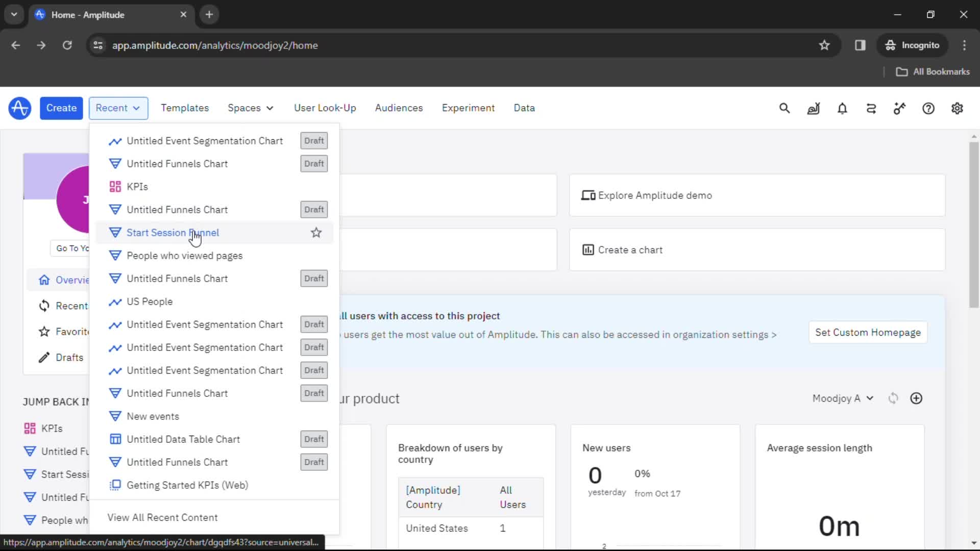Open the Templates nav item
980x551 pixels.
(185, 108)
